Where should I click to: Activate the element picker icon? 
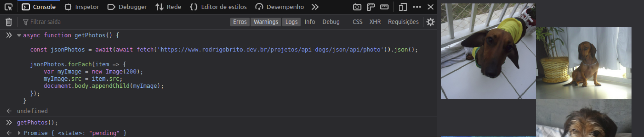[x=8, y=7]
